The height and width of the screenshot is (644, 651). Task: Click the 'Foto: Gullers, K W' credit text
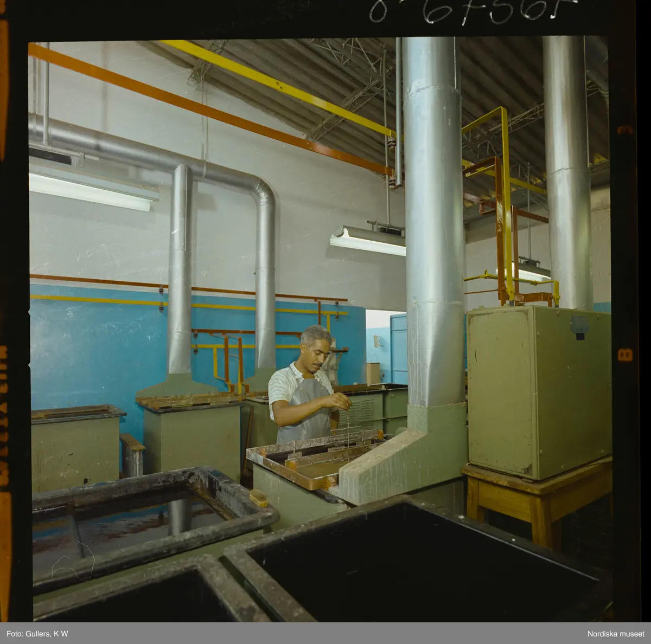37,634
